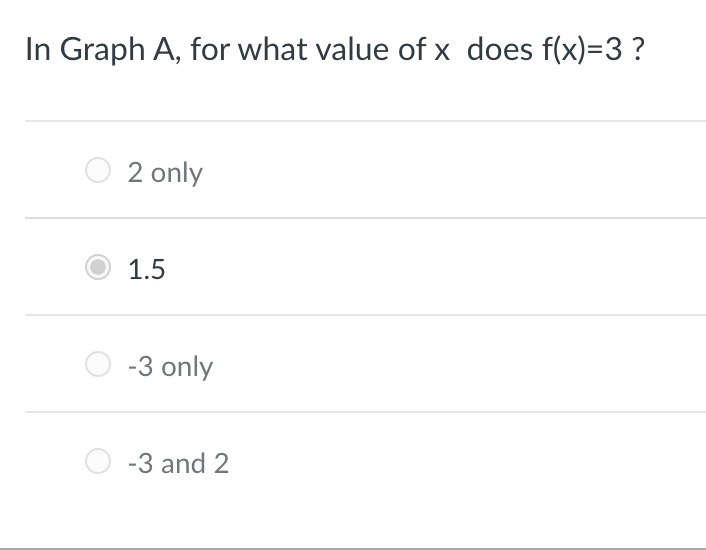Click the word "and" in last answer option
This screenshot has height=550, width=706.
[183, 463]
